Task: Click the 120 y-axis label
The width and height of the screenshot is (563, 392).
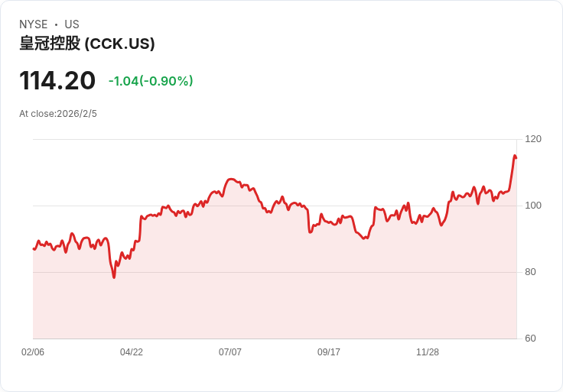Action: point(533,139)
